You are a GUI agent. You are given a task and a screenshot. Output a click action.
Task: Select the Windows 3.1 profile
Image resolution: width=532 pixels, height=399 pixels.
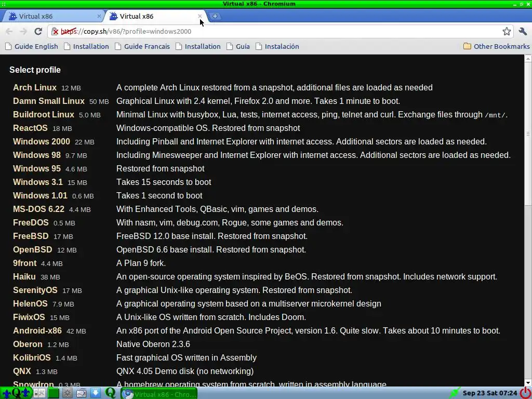click(37, 182)
